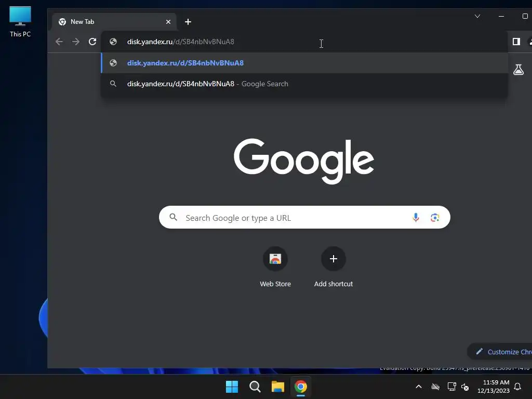Open Chrome Labs flask icon
This screenshot has width=532, height=399.
[x=518, y=70]
